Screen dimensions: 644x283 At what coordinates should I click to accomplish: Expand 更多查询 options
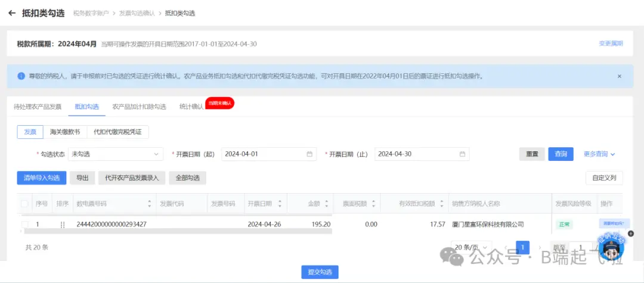599,154
